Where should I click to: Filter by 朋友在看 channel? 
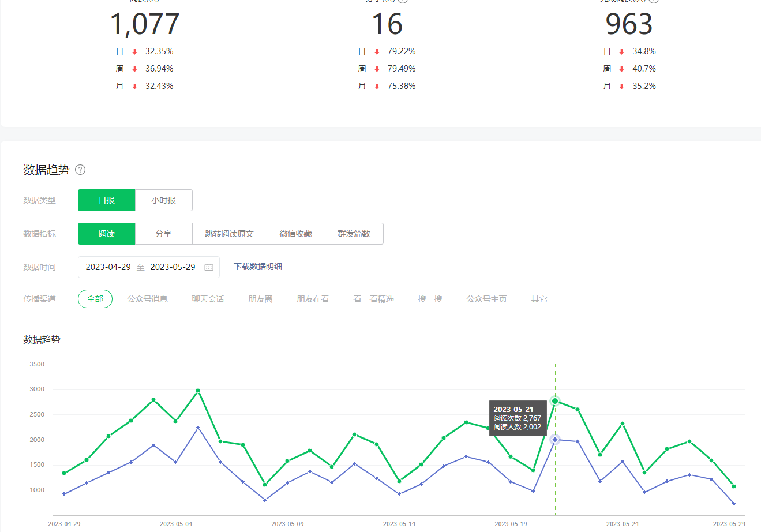coord(313,299)
